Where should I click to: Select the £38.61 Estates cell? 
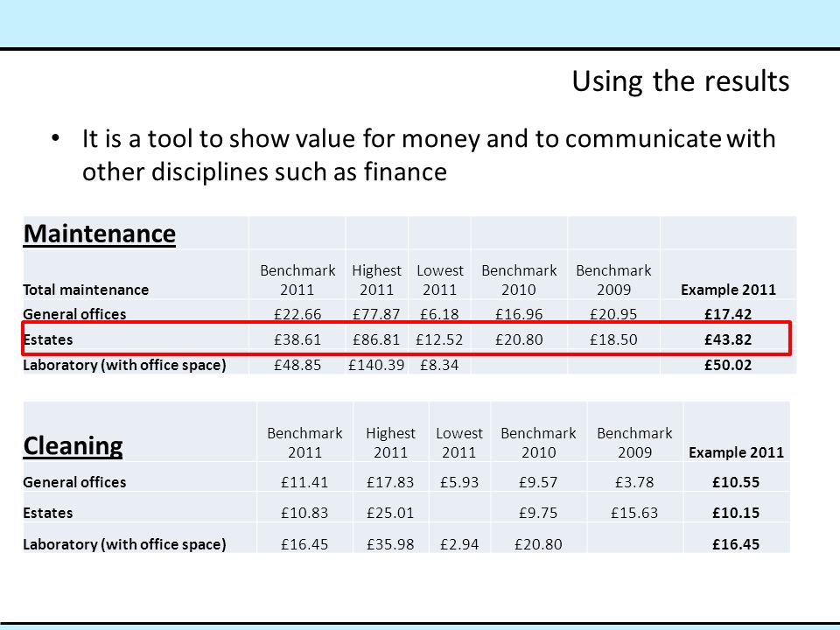click(297, 339)
